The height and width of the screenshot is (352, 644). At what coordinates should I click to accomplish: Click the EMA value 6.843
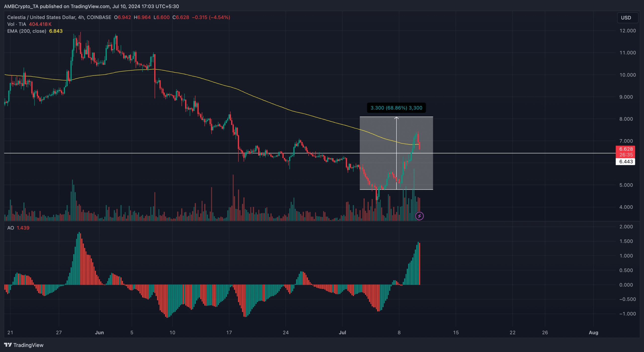56,31
